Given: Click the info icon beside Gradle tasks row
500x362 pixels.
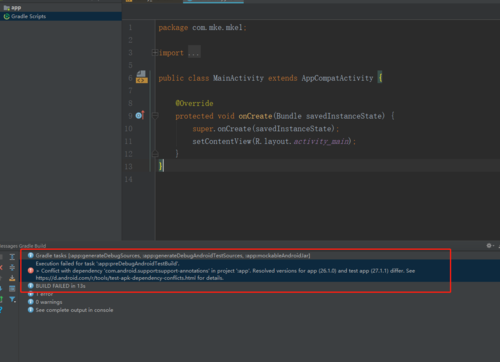Looking at the screenshot, I should pyautogui.click(x=31, y=255).
